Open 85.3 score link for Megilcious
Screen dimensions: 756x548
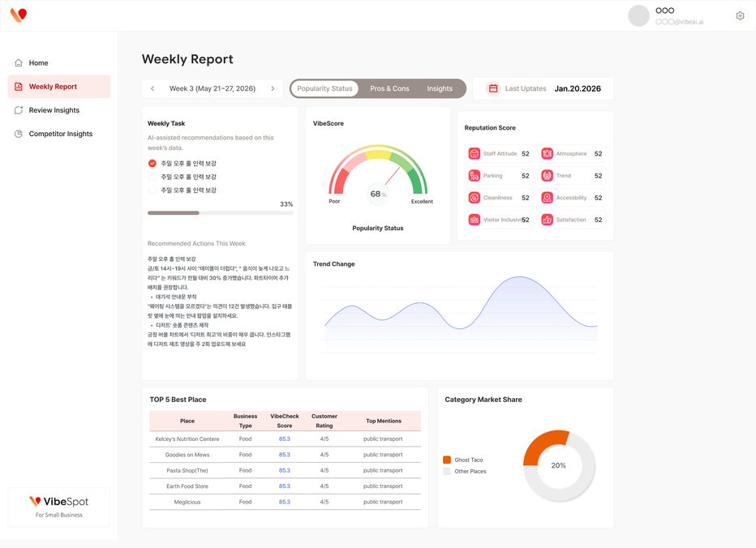285,502
